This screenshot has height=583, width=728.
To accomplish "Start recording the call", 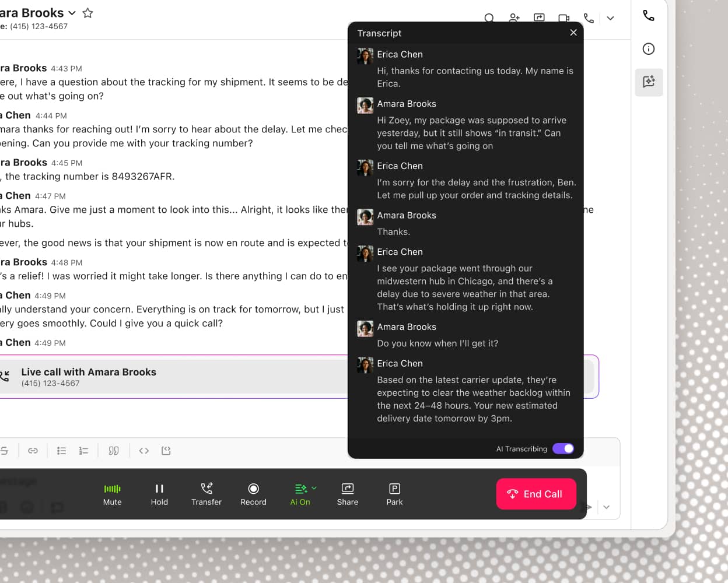I will pos(253,494).
